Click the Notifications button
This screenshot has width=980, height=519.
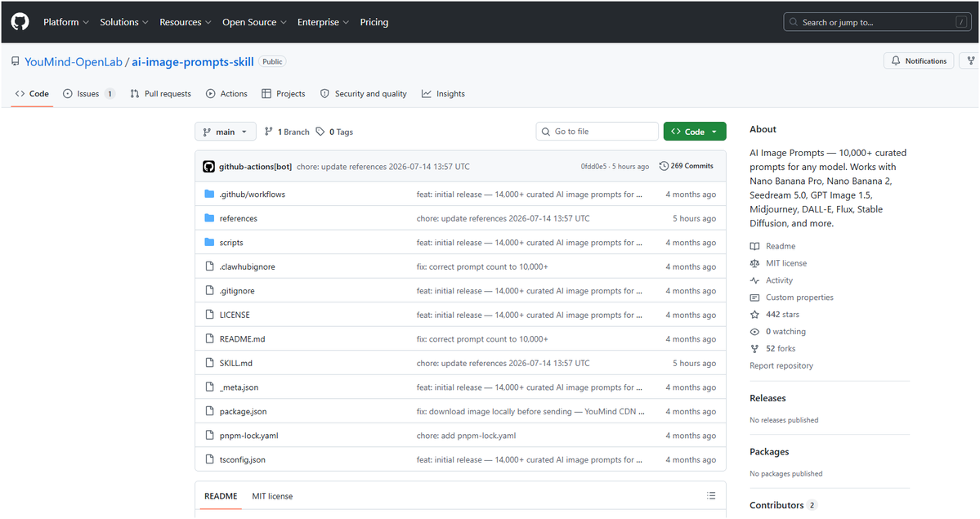pyautogui.click(x=919, y=60)
